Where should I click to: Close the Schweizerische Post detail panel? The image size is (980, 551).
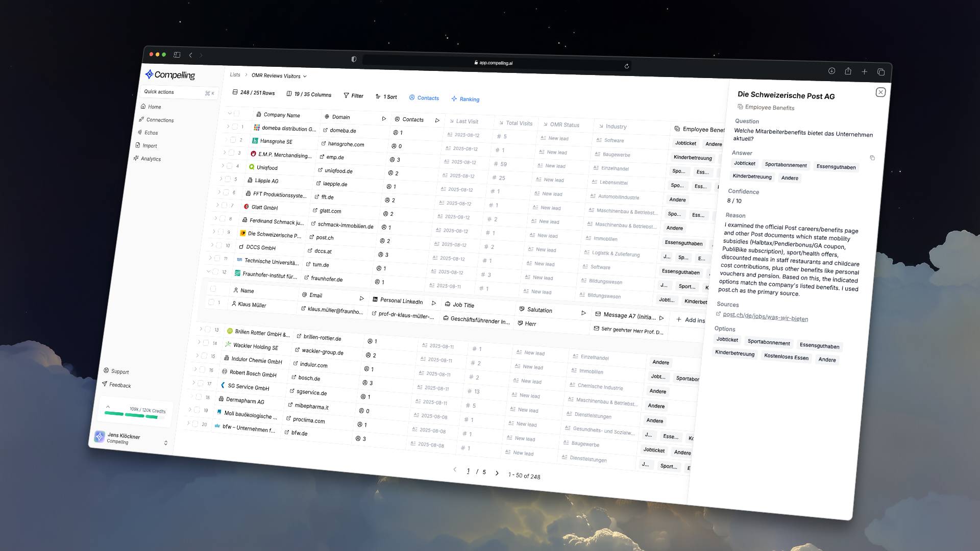click(880, 92)
